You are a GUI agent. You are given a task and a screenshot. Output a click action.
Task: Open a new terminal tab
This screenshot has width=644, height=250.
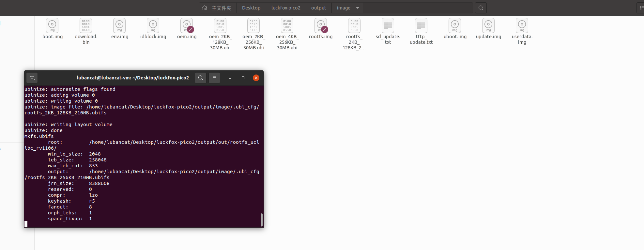point(32,78)
